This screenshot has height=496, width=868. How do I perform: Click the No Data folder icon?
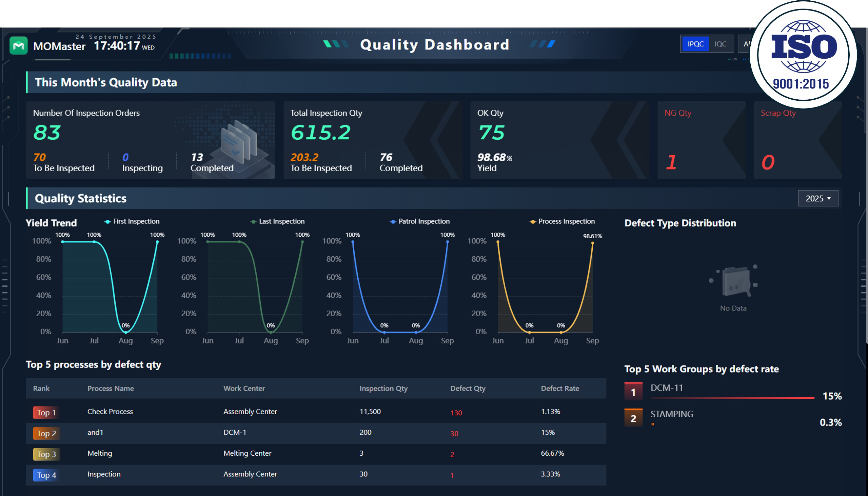coord(734,281)
